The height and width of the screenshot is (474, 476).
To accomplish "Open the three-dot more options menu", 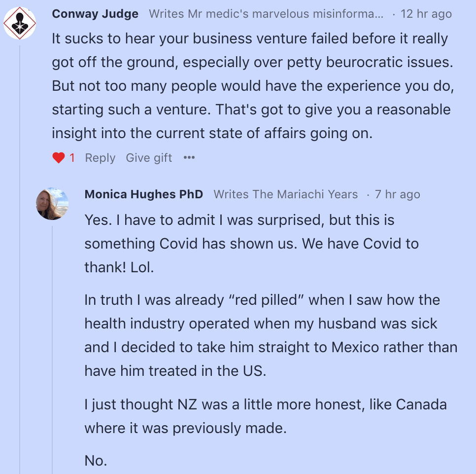I will (x=189, y=158).
